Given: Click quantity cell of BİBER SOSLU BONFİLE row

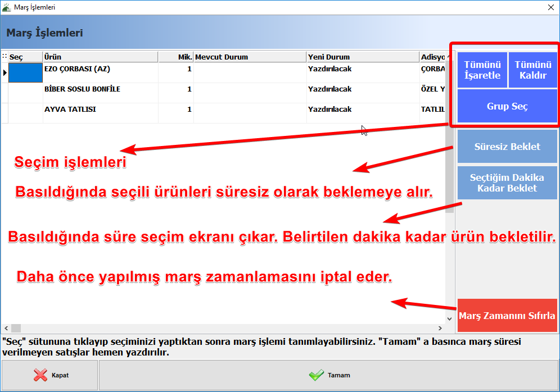Looking at the screenshot, I should [x=176, y=93].
